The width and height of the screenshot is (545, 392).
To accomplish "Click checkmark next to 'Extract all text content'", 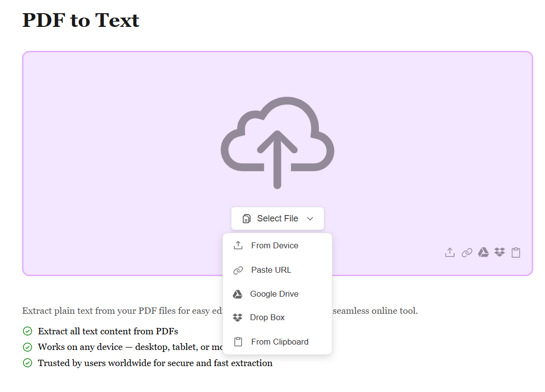I will [x=27, y=331].
